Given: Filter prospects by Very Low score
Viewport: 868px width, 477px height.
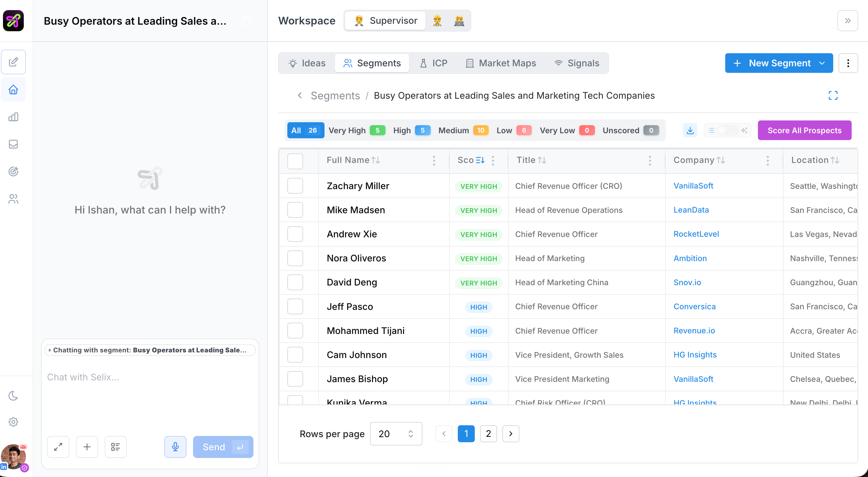Looking at the screenshot, I should click(x=567, y=130).
